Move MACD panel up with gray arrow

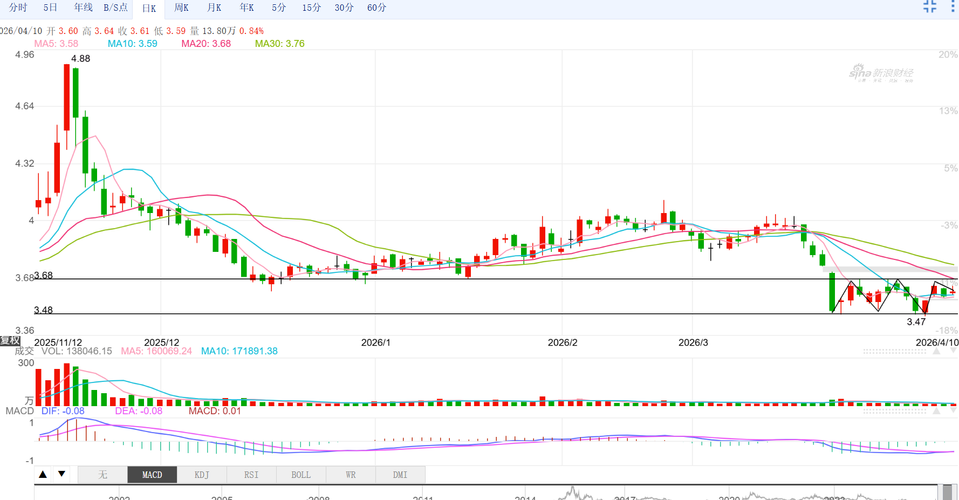click(936, 411)
